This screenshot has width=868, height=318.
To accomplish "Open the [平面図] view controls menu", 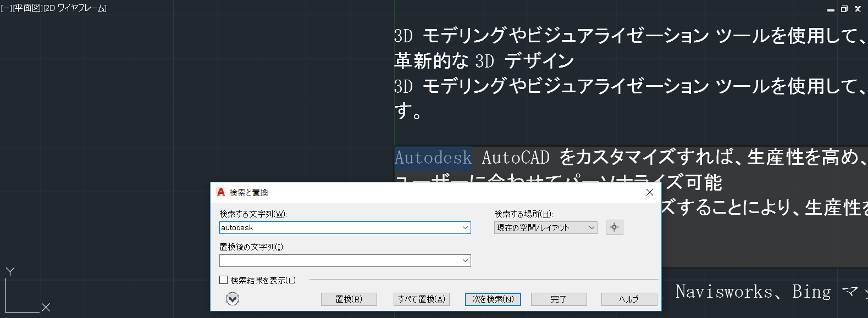I will click(27, 8).
